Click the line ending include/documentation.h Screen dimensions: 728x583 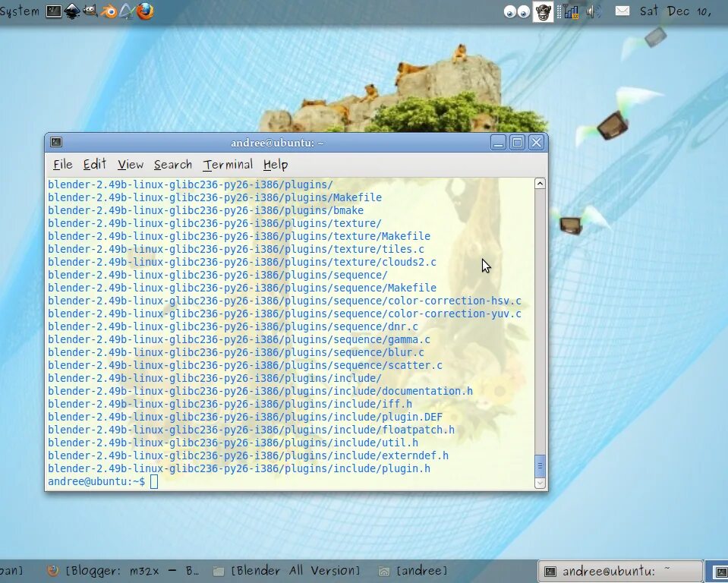[260, 391]
